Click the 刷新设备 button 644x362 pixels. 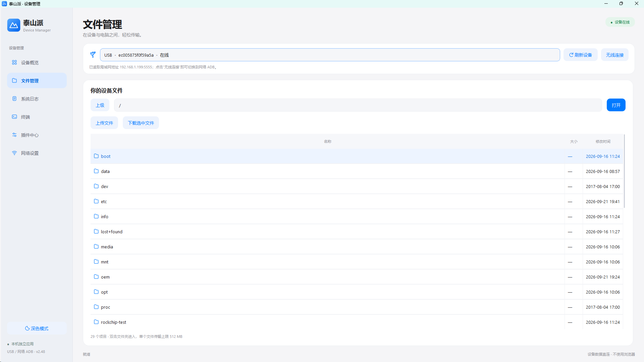tap(580, 55)
